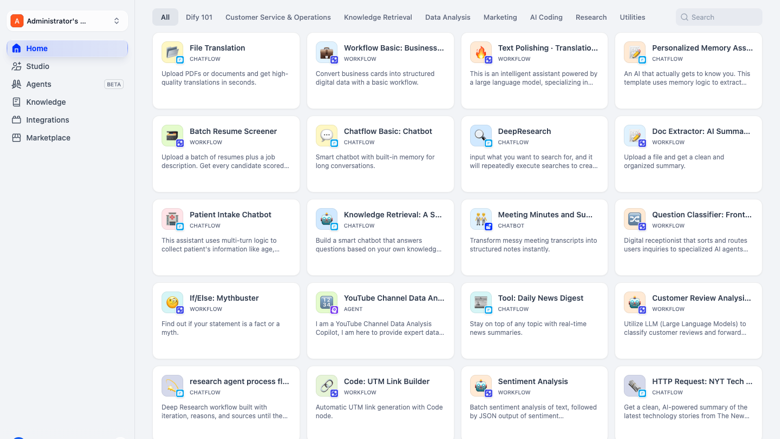This screenshot has width=780, height=439.
Task: Go to Integrations in the sidebar
Action: click(67, 120)
